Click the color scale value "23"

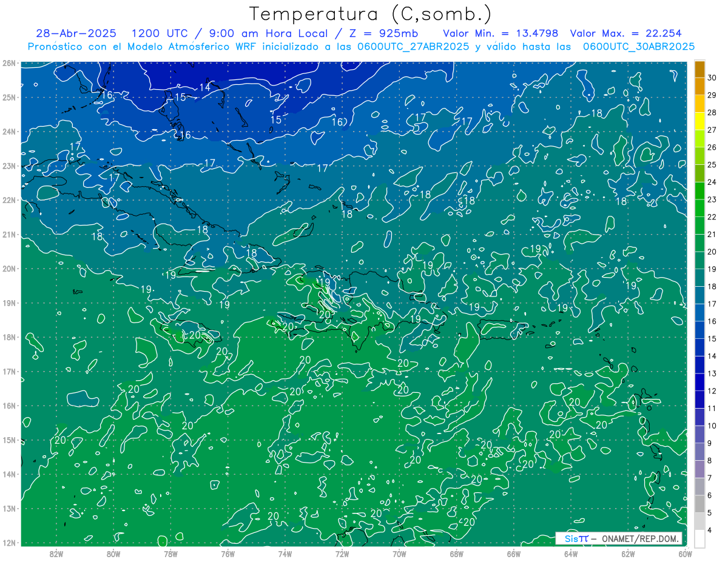point(712,199)
